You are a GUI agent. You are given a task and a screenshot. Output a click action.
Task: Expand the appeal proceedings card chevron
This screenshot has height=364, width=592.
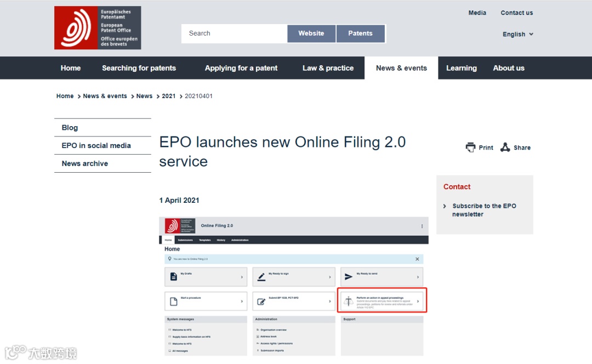point(418,302)
